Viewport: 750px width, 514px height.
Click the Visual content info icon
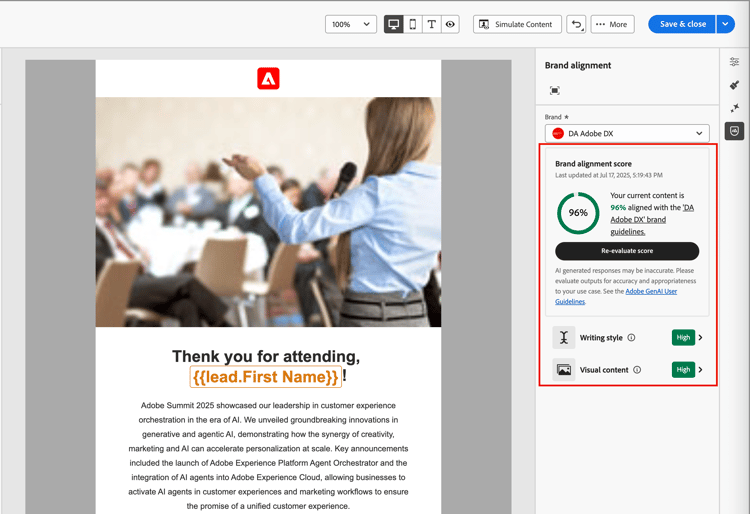pos(637,370)
